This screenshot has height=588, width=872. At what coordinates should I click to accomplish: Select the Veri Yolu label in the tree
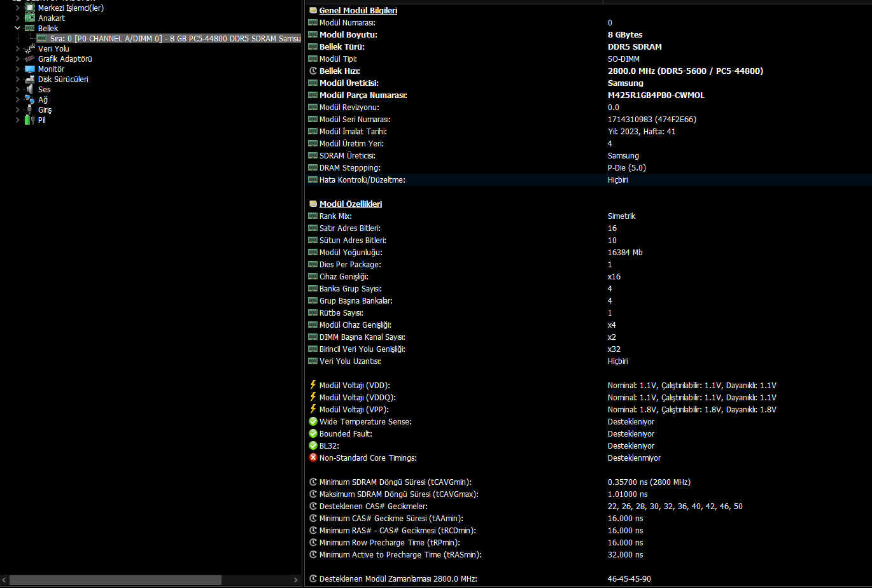[x=53, y=49]
